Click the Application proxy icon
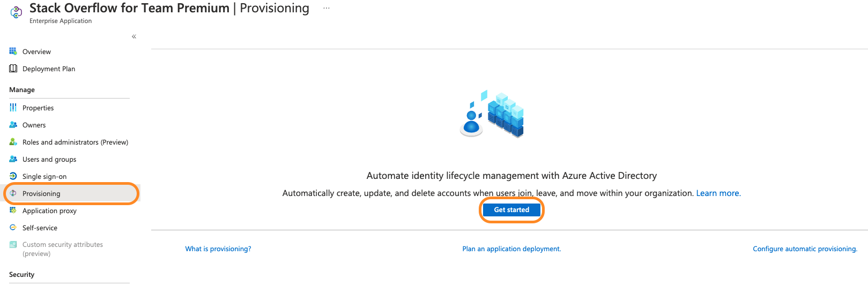868x286 pixels. [13, 210]
